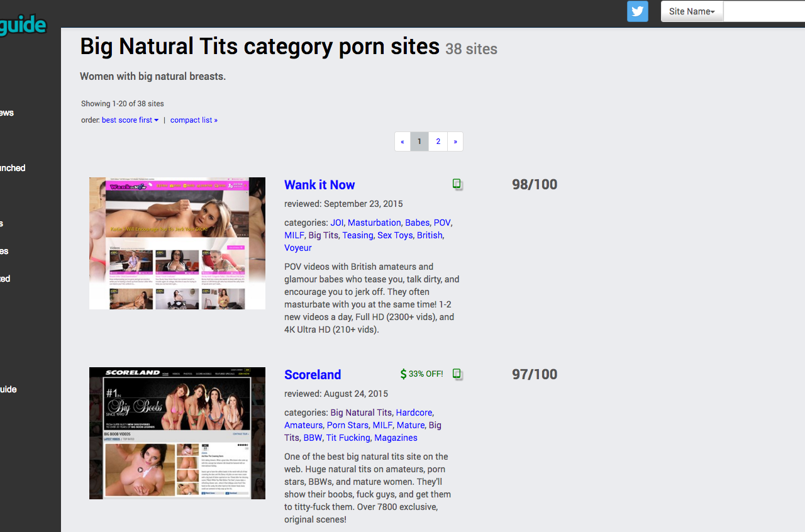Viewport: 805px width, 532px height.
Task: Browse the Hardcore category
Action: click(x=414, y=413)
